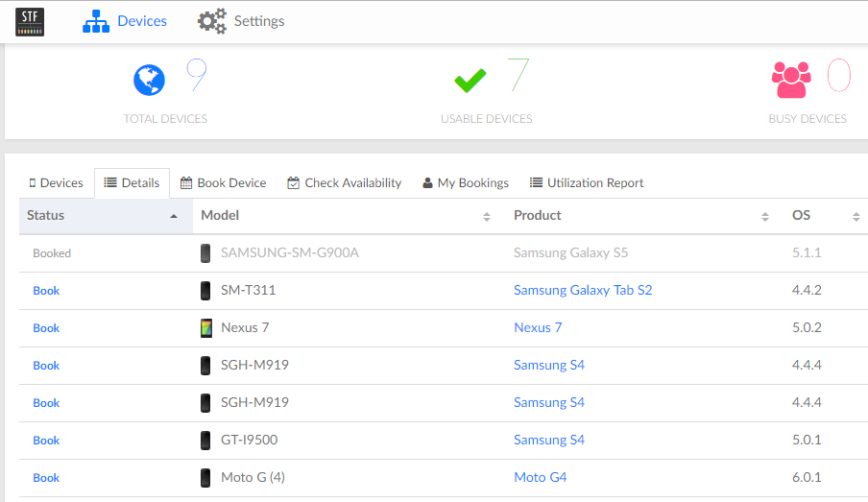Open the Check Availability tab
Viewport: 868px width, 502px height.
[344, 183]
